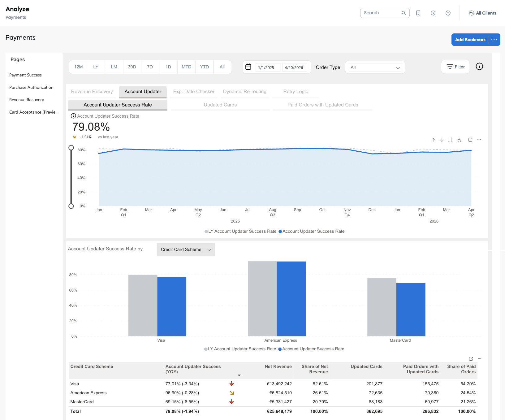This screenshot has width=505, height=420.
Task: Click the All Clients icon
Action: pos(472,13)
